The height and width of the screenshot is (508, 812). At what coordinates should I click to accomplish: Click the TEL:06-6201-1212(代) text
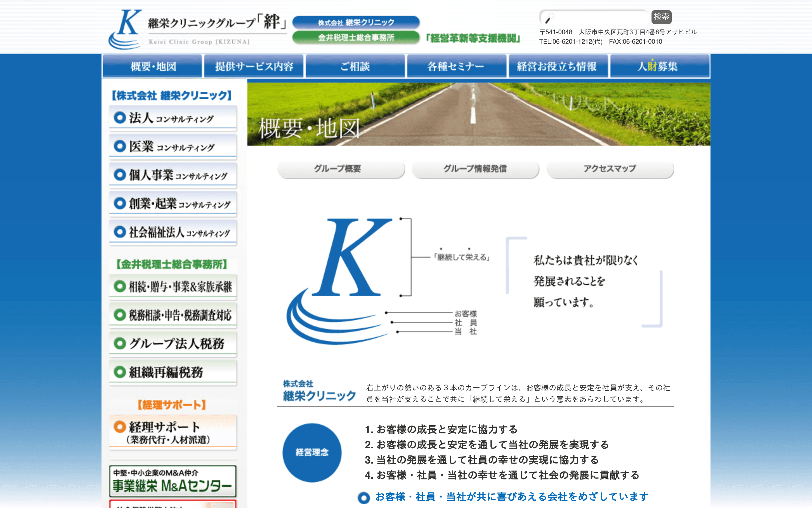pyautogui.click(x=571, y=42)
